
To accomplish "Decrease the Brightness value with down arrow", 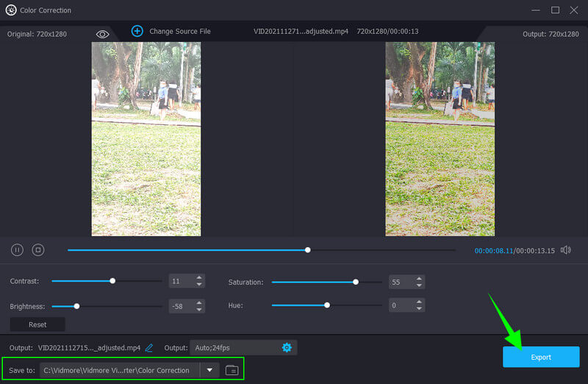I will click(198, 309).
